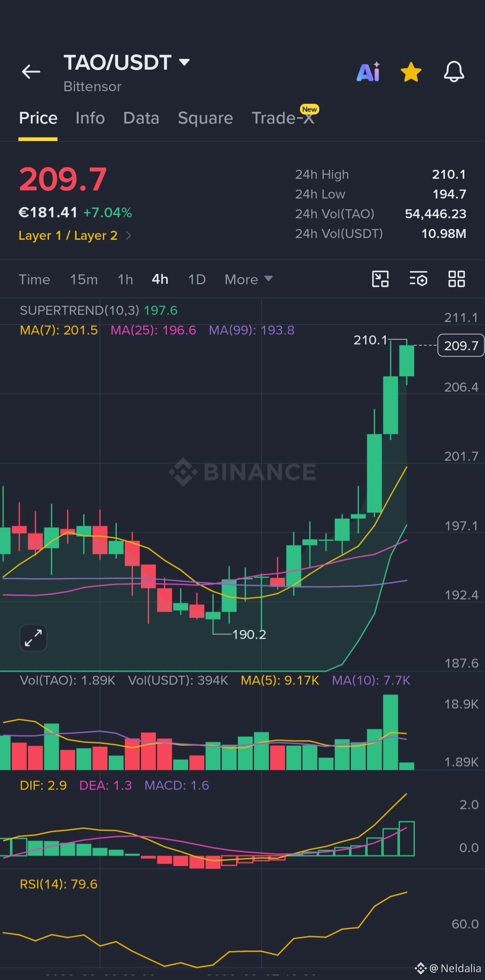Screen dimensions: 485x980
Task: Tap the 210.1 high marker on chart
Action: click(370, 340)
